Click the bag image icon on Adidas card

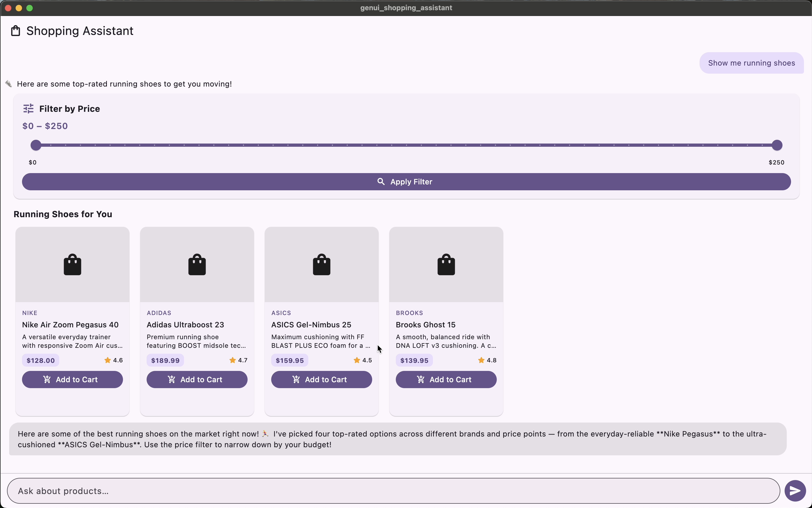click(x=197, y=264)
